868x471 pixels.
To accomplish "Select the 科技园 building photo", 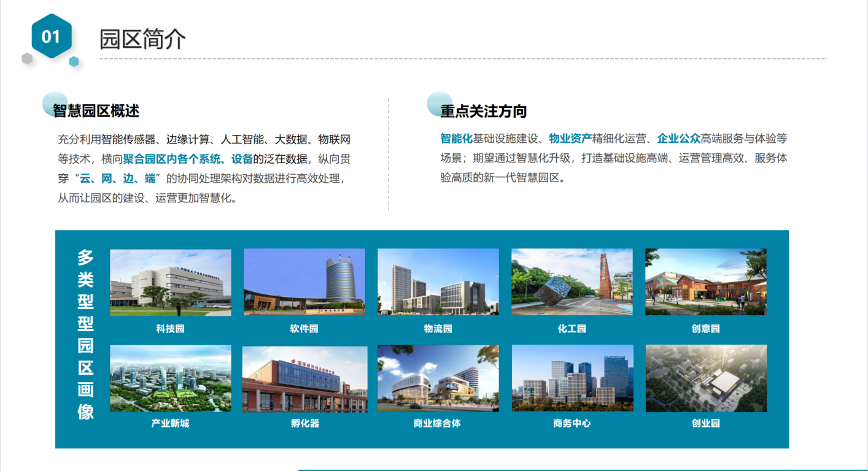I will click(x=171, y=282).
